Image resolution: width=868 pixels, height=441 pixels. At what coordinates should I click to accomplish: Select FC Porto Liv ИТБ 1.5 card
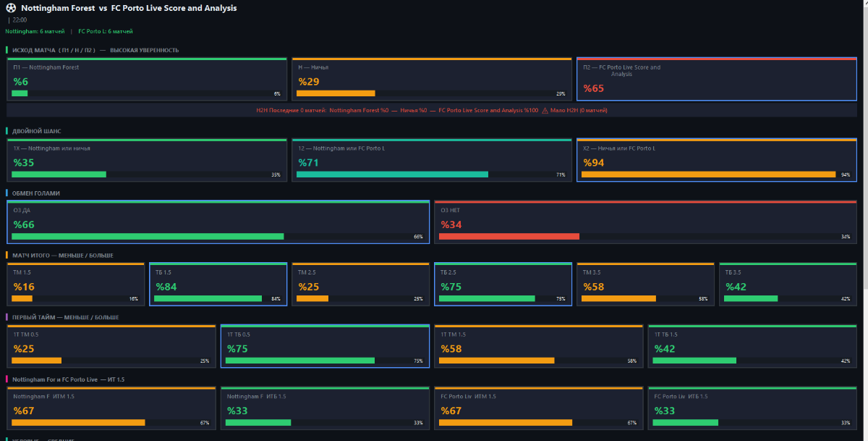[752, 409]
